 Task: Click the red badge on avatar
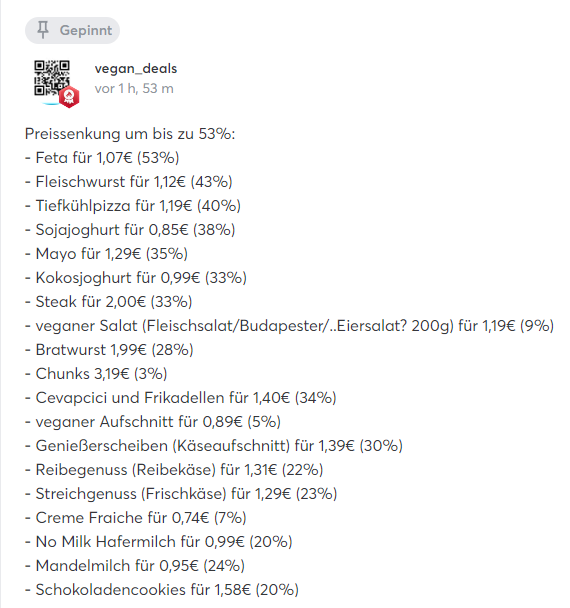69,97
